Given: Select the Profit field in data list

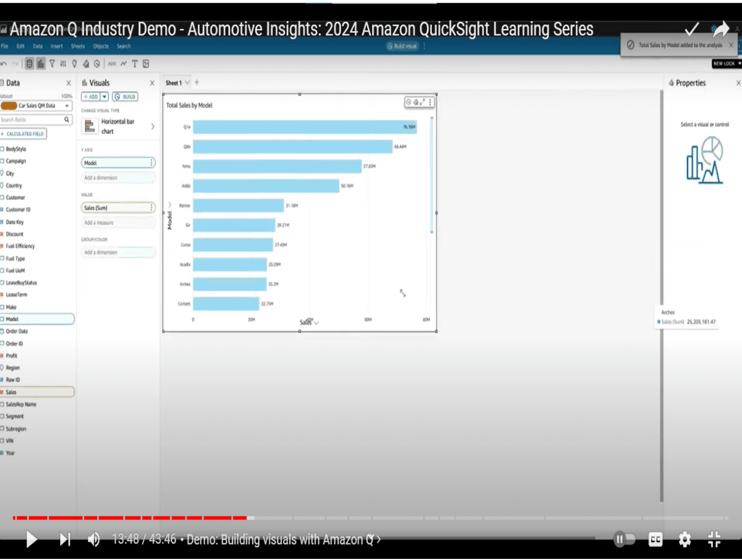Looking at the screenshot, I should 12,356.
